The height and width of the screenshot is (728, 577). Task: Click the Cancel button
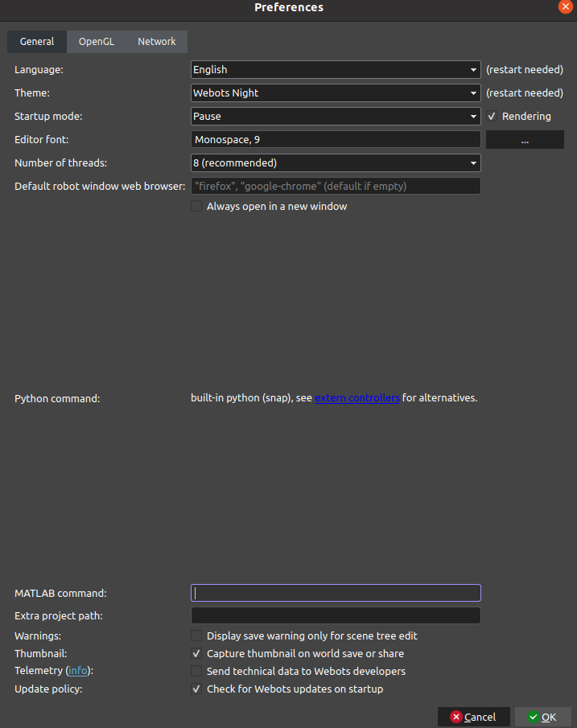(x=474, y=717)
